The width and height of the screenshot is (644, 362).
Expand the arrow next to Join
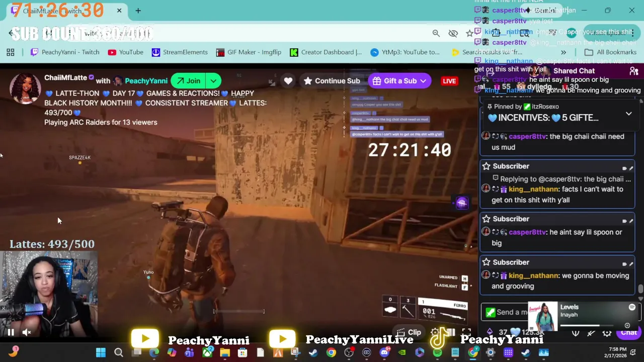click(213, 80)
